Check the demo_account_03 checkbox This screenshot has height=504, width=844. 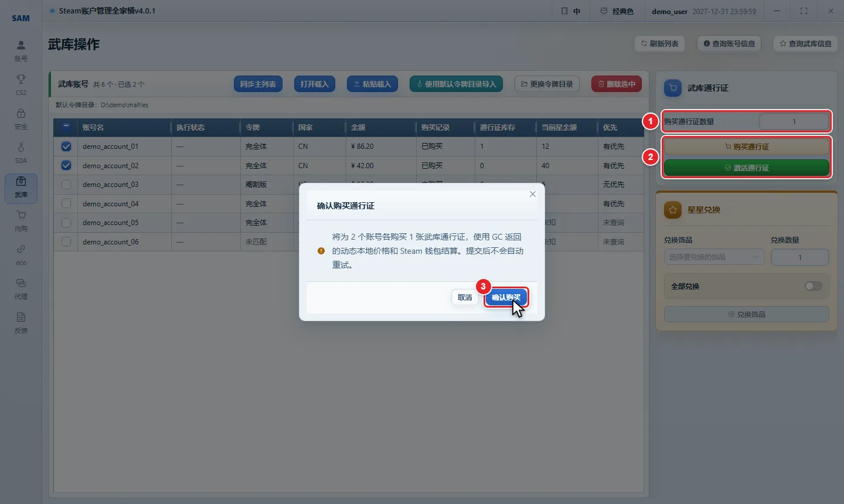point(66,185)
